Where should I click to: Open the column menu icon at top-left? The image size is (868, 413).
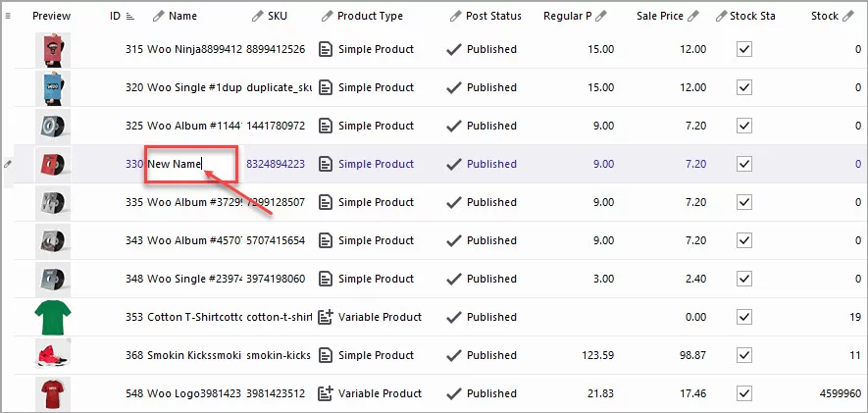click(8, 16)
